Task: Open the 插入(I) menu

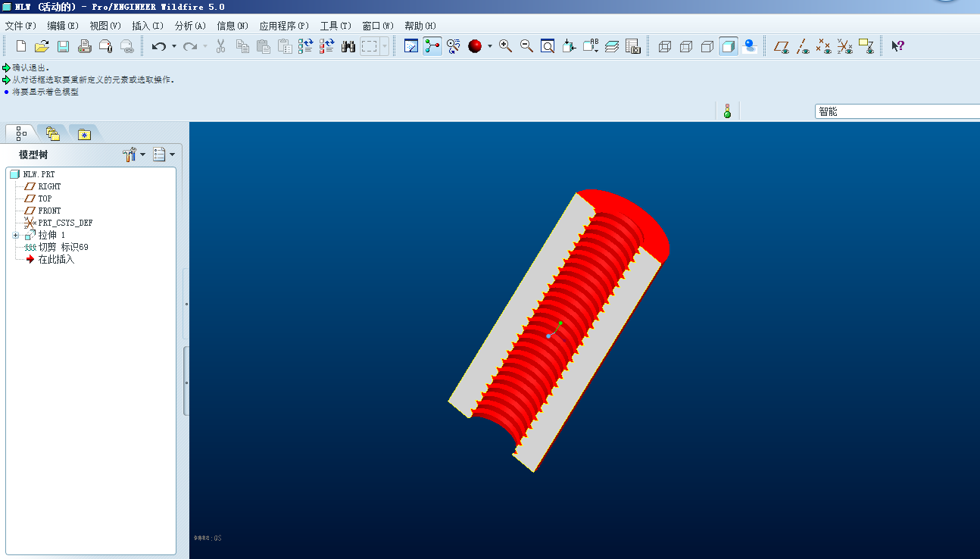Action: click(147, 26)
